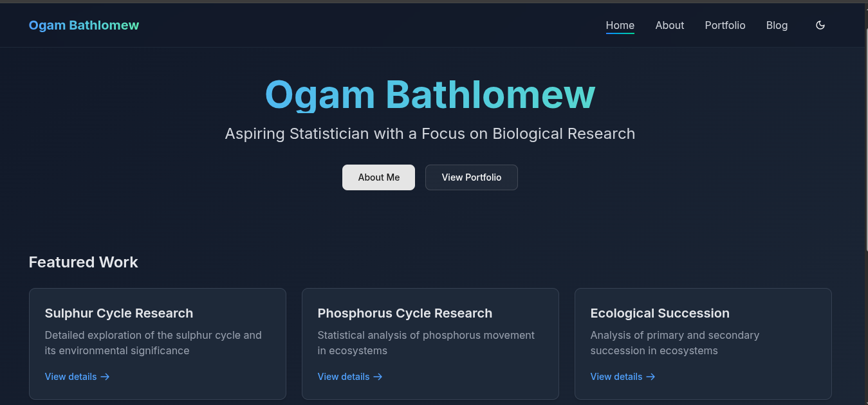Open View details for Ecological Succession
Viewport: 868px width, 405px height.
616,377
